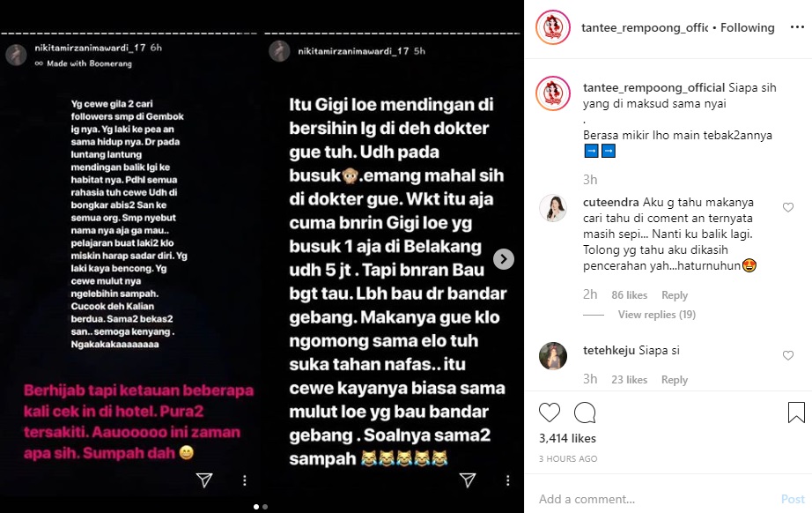
Task: Save post with bookmark icon
Action: pos(796,413)
